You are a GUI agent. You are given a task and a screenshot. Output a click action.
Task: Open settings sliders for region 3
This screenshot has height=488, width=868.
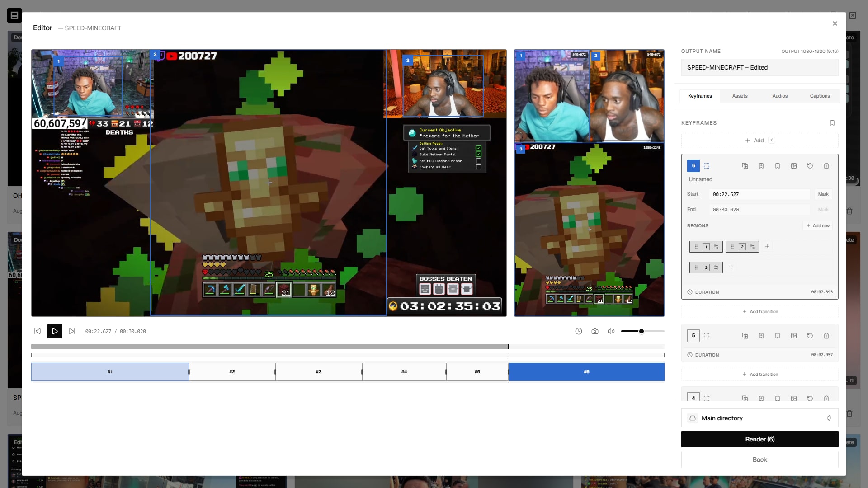(716, 267)
